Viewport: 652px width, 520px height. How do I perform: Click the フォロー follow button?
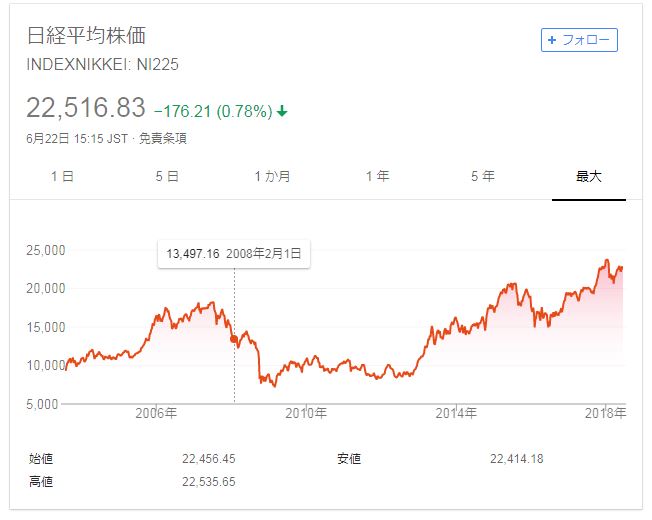point(579,40)
